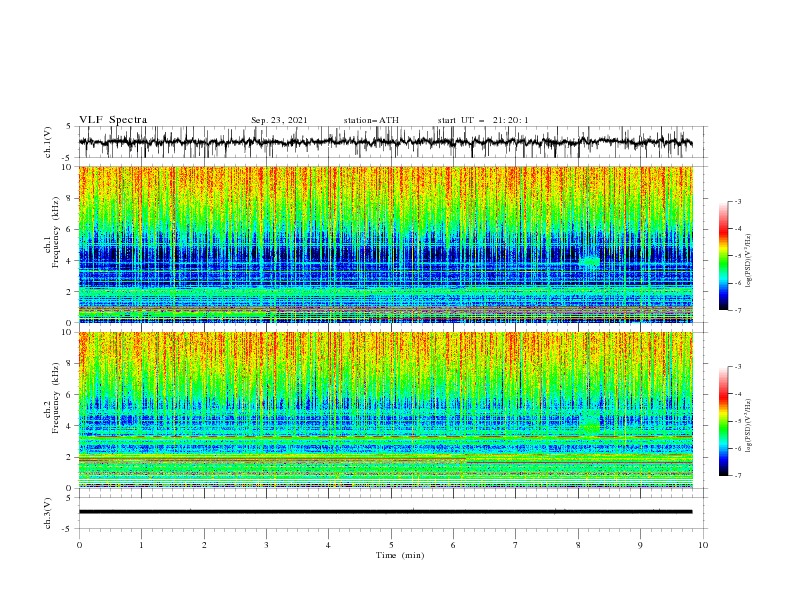Image resolution: width=792 pixels, height=612 pixels.
Task: Click the ch.2 "Frequency (kHz)" axis label
Action: point(56,398)
